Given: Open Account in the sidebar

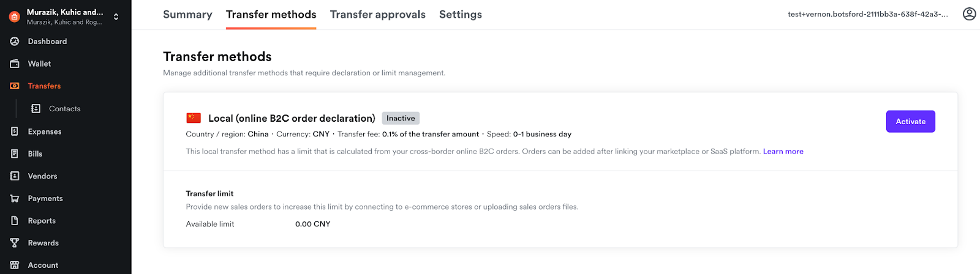Looking at the screenshot, I should [x=43, y=265].
